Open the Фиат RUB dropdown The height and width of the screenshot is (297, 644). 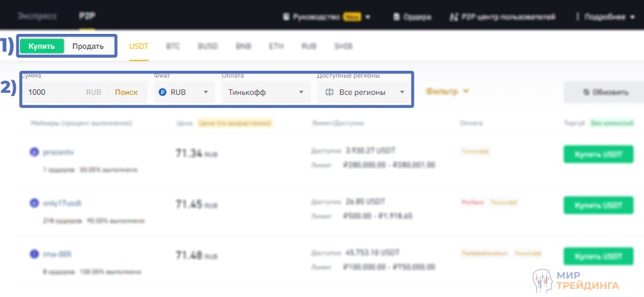[x=184, y=92]
